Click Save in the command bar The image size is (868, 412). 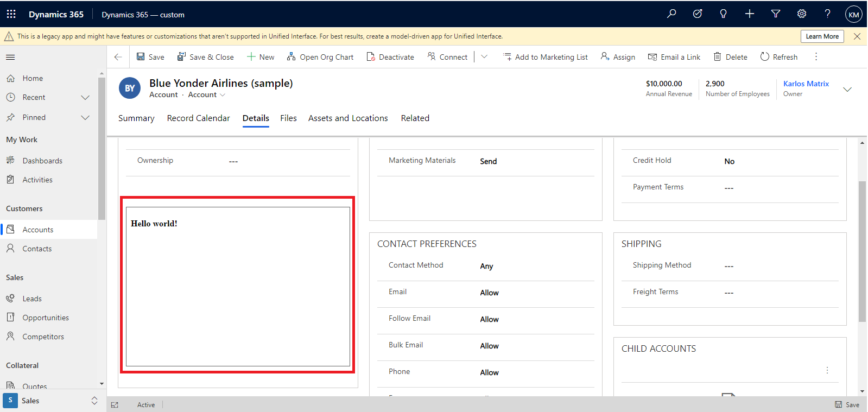[x=150, y=57]
